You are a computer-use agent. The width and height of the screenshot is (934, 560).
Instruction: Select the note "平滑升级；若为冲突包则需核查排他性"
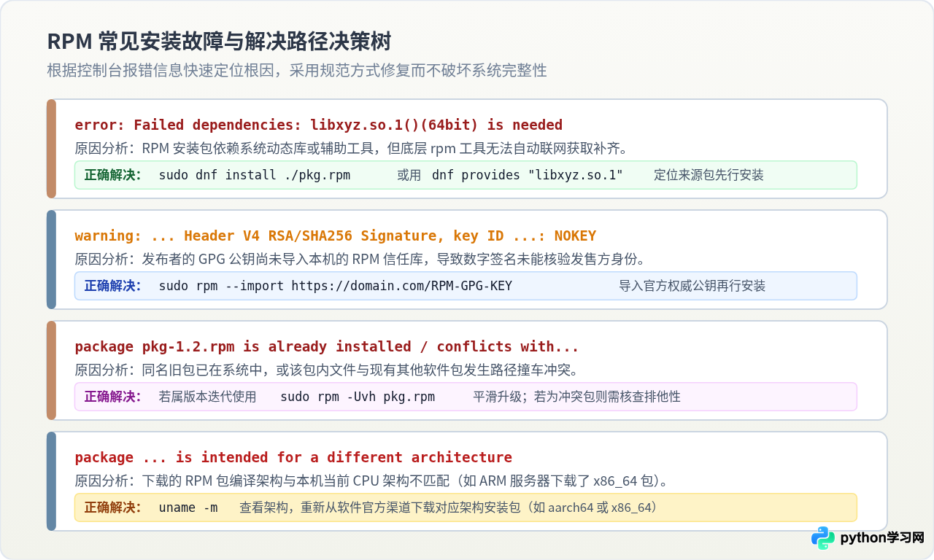[x=576, y=397]
